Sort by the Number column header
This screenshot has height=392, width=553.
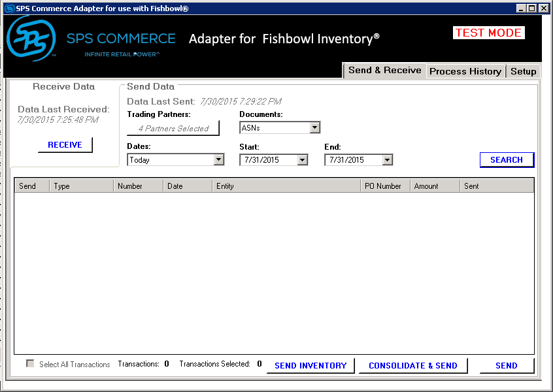click(139, 186)
